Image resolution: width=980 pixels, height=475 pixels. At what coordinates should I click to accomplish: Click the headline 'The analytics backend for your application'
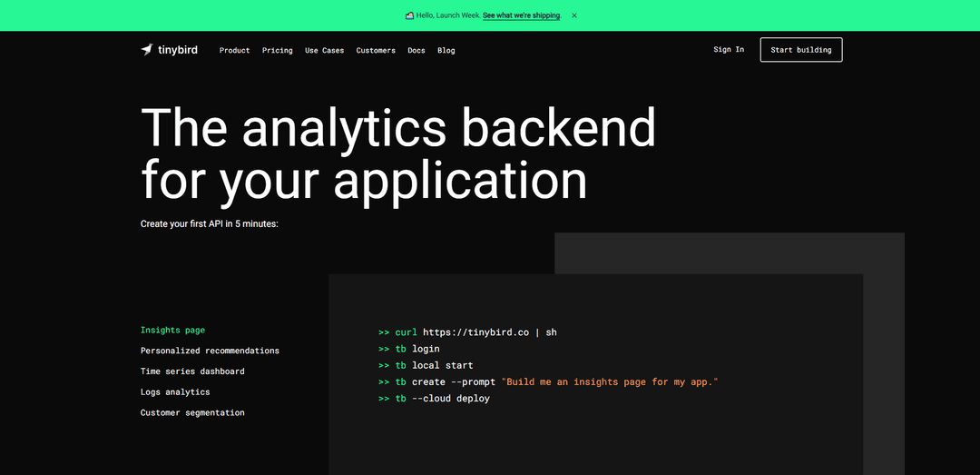coord(398,154)
